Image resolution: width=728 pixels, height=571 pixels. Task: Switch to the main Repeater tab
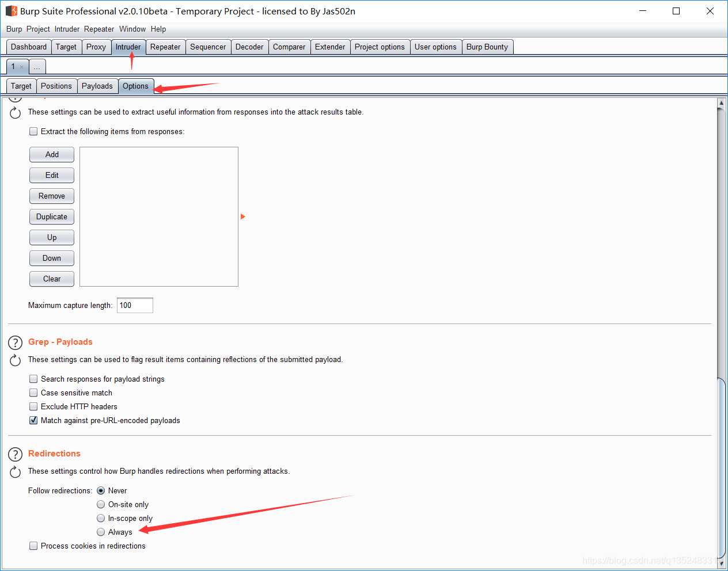point(165,47)
